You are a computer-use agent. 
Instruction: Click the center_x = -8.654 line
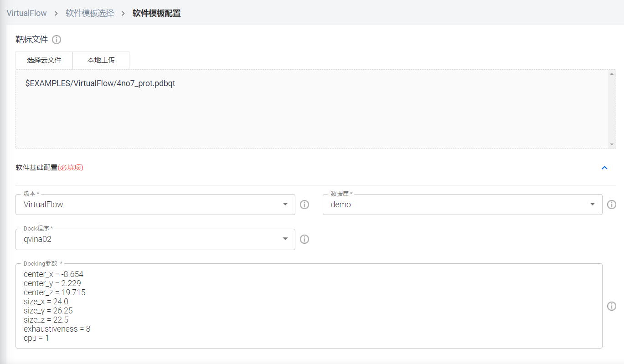pyautogui.click(x=53, y=274)
